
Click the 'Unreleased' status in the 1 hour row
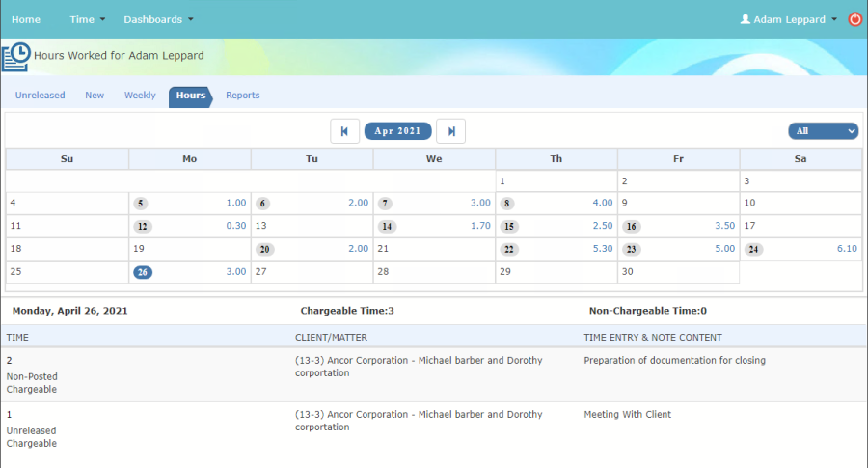pyautogui.click(x=31, y=430)
